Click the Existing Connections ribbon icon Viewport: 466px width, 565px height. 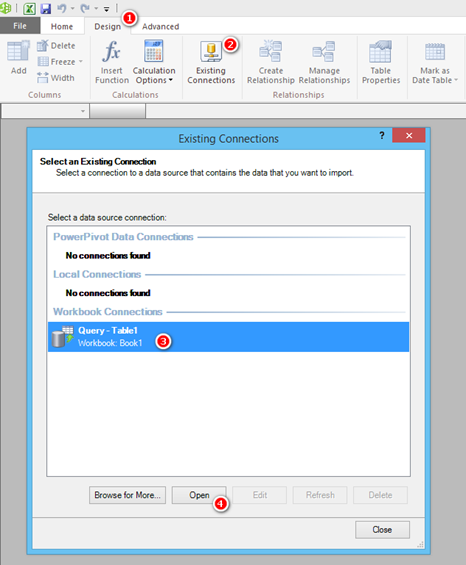(211, 62)
